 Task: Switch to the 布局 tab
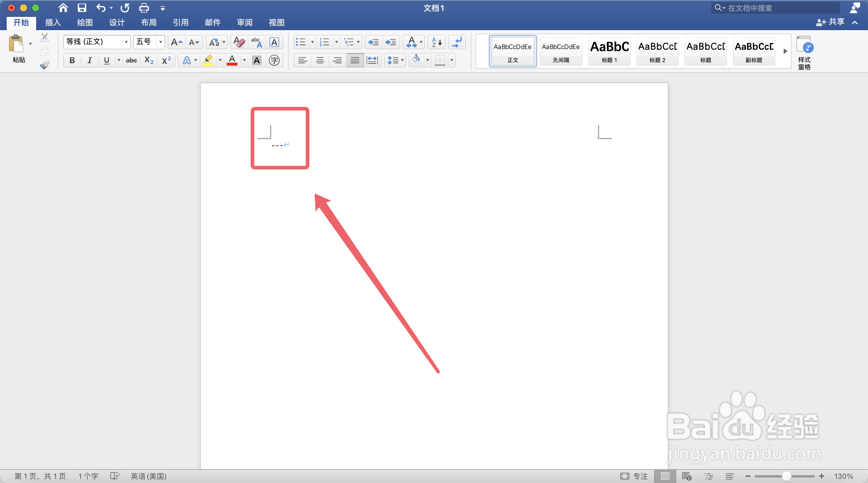click(149, 23)
